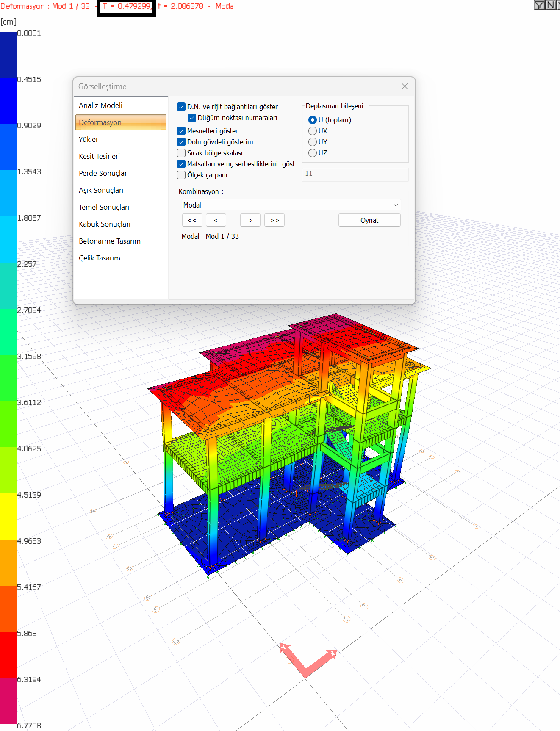Viewport: 560px width, 731px height.
Task: Switch to Betonarme Tasarım
Action: [x=121, y=241]
